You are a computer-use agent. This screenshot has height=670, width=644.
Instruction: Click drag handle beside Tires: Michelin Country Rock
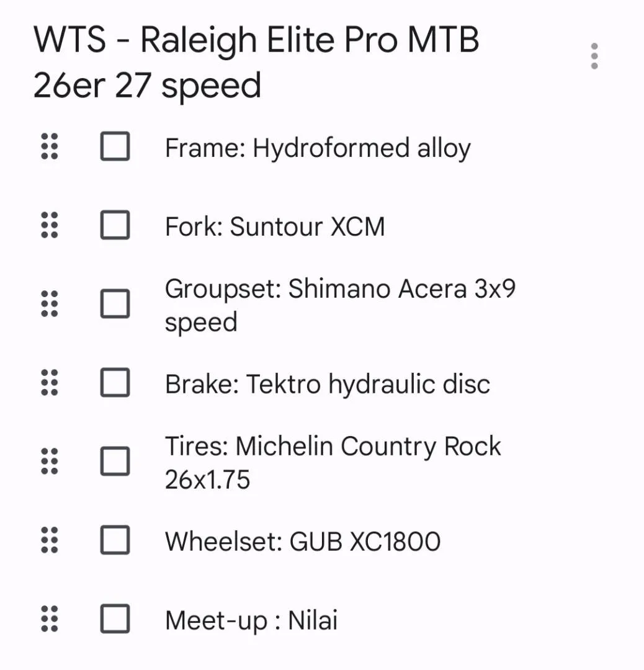[x=50, y=462]
